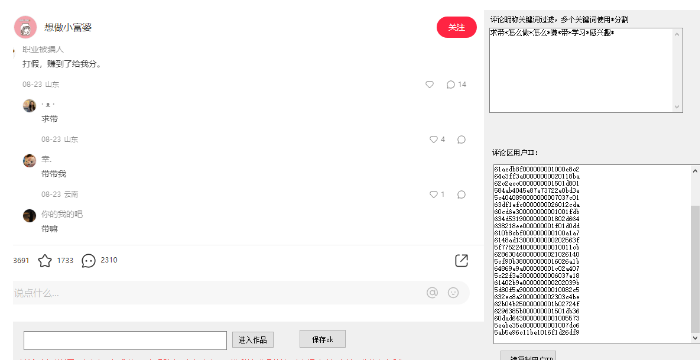Viewport: 700px width, 360px height.
Task: Open replies bubble showing 14
Action: [x=456, y=84]
